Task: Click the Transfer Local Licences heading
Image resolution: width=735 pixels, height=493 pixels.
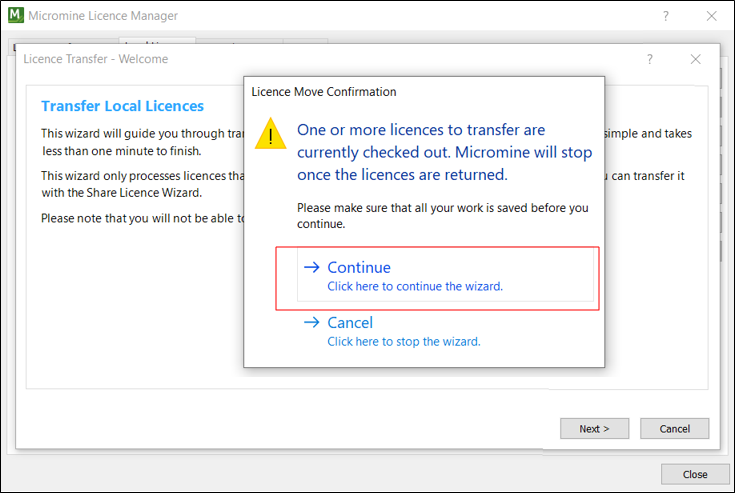Action: [122, 106]
